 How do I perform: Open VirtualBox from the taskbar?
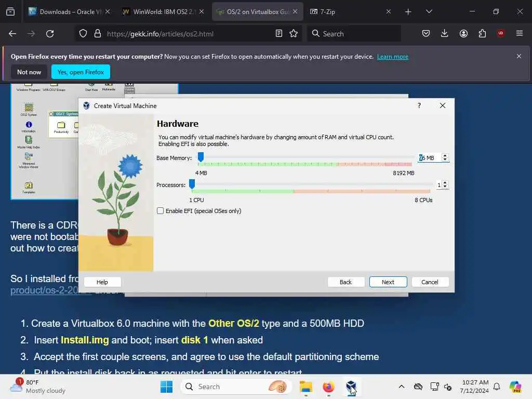[351, 387]
